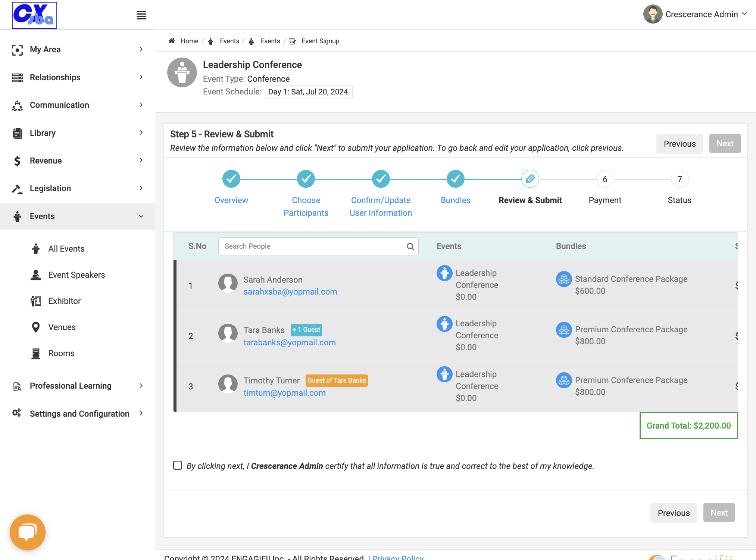
Task: Click Confirm/Update User Information step label
Action: pyautogui.click(x=381, y=206)
